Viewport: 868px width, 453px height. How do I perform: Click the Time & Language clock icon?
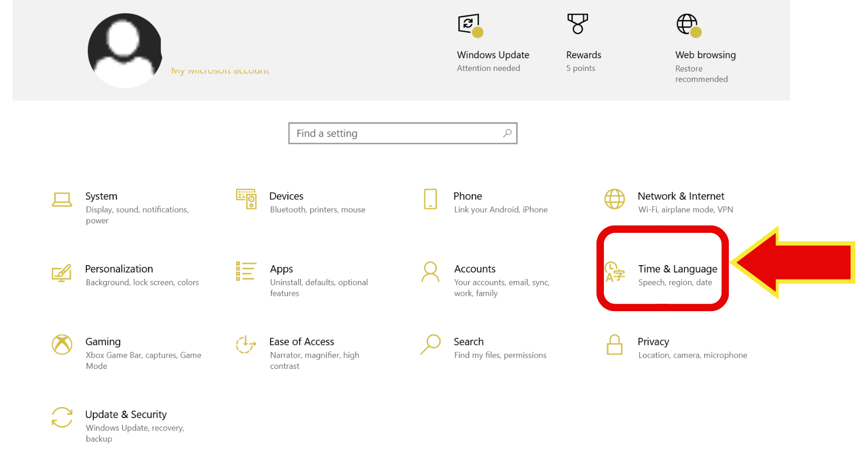point(614,272)
